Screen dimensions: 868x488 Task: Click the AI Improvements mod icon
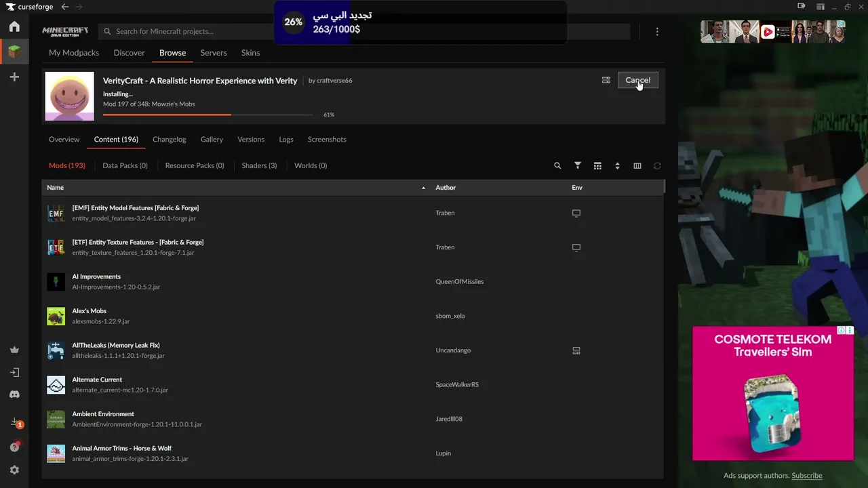coord(56,281)
